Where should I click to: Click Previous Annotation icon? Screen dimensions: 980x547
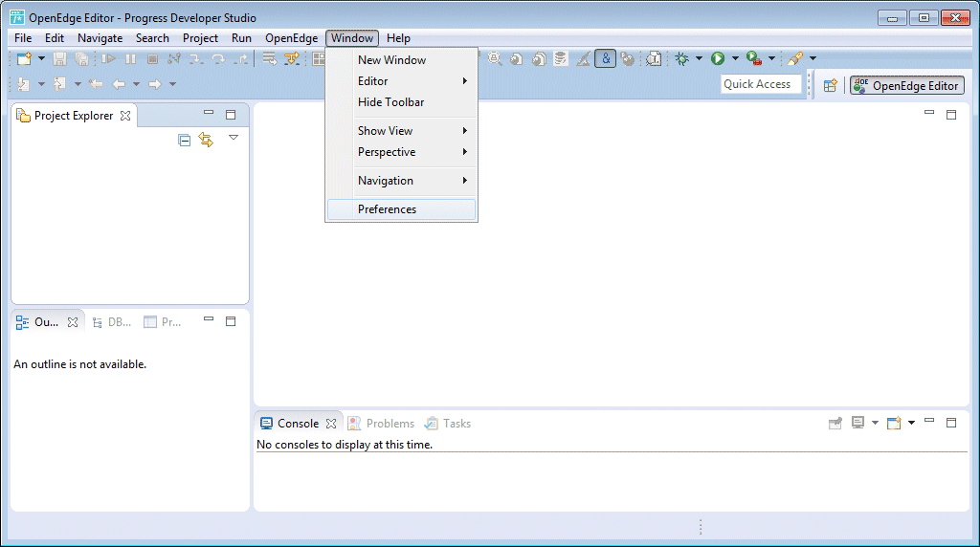(x=60, y=83)
